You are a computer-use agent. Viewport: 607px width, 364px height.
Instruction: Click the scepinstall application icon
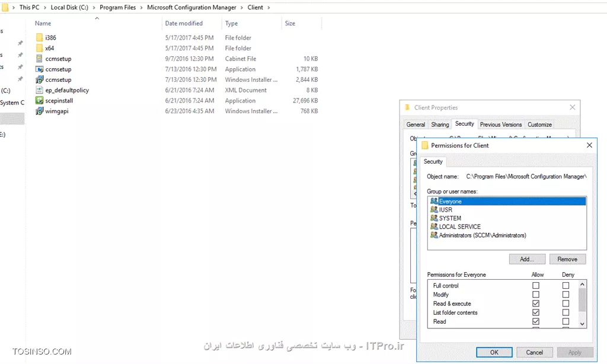(39, 100)
